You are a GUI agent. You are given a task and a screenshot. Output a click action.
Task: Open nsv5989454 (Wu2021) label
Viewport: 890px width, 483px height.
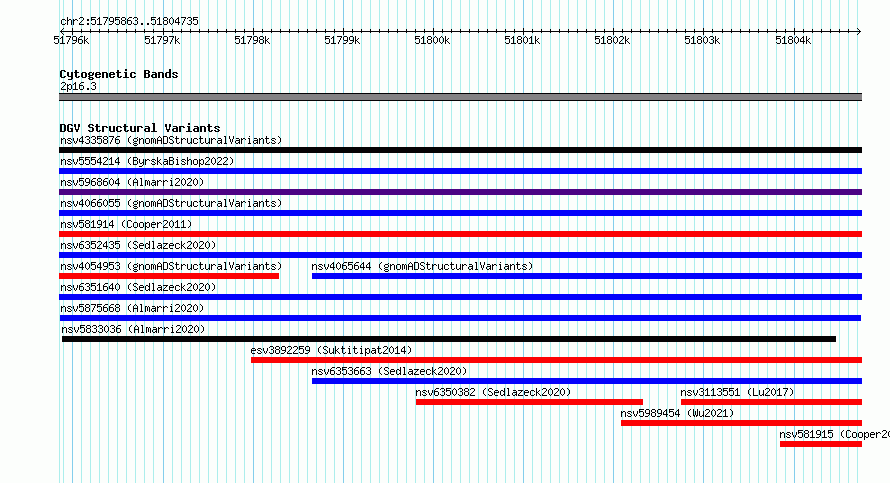[677, 413]
